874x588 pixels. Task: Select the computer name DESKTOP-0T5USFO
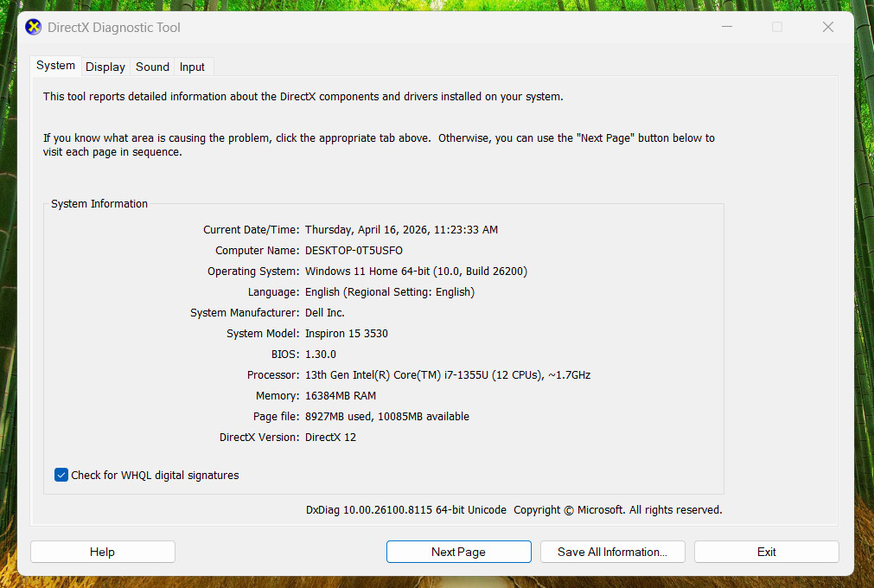tap(354, 250)
